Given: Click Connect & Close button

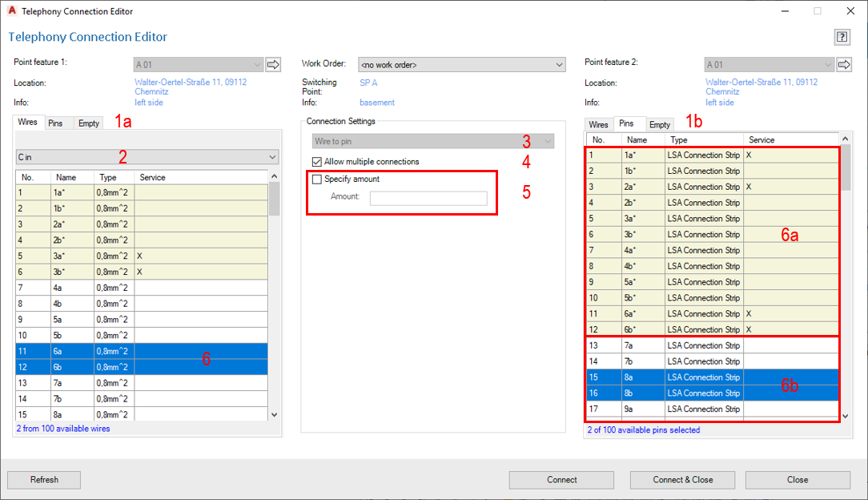Looking at the screenshot, I should (682, 479).
